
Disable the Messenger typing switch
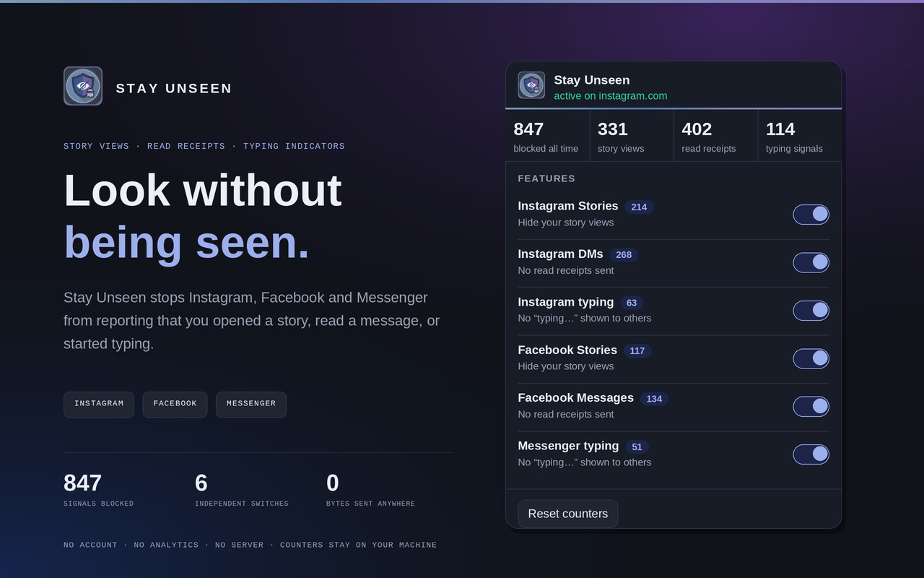[811, 454]
